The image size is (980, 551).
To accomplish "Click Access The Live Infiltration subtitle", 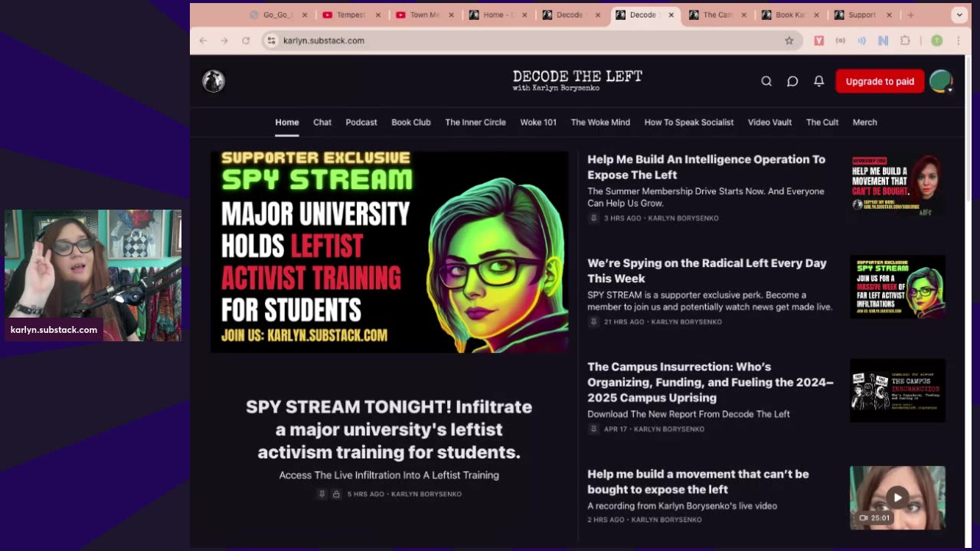I will click(389, 475).
